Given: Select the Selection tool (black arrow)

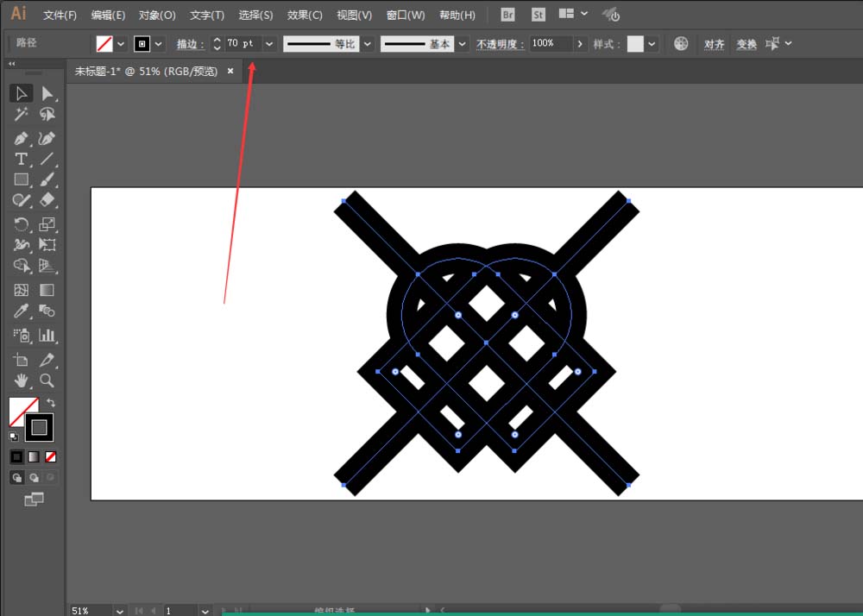Looking at the screenshot, I should tap(21, 93).
